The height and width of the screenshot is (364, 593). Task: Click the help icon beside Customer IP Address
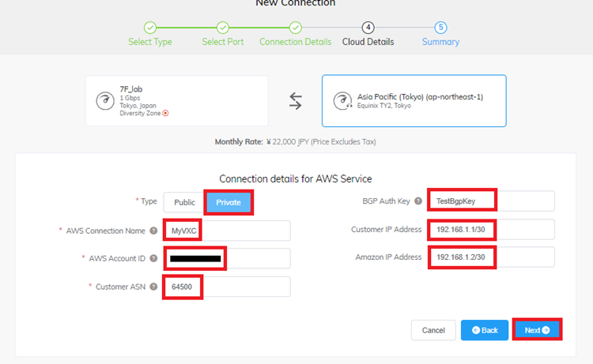[x=417, y=230]
